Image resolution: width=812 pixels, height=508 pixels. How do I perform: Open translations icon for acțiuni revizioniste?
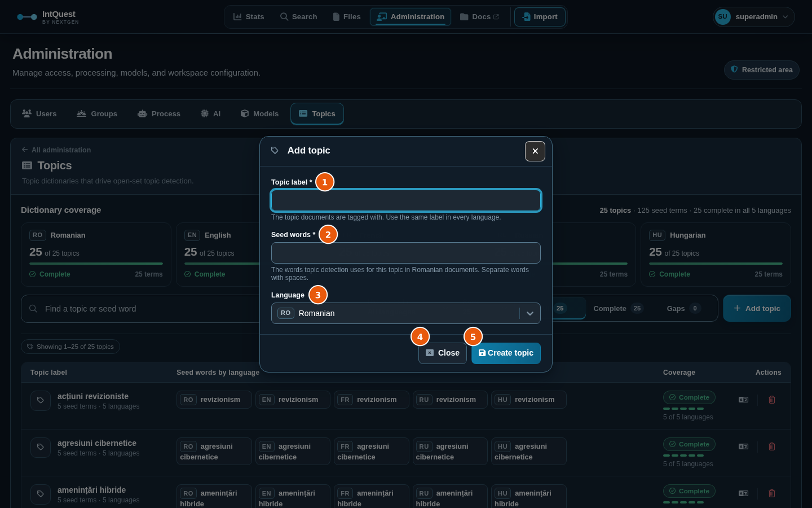[744, 400]
